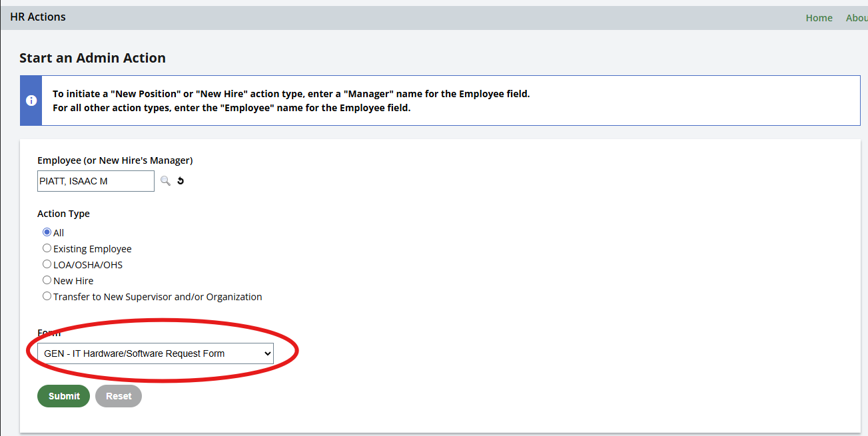This screenshot has height=436, width=868.
Task: Open the Form dropdown showing IT Hardware/Software Request
Action: coord(155,353)
